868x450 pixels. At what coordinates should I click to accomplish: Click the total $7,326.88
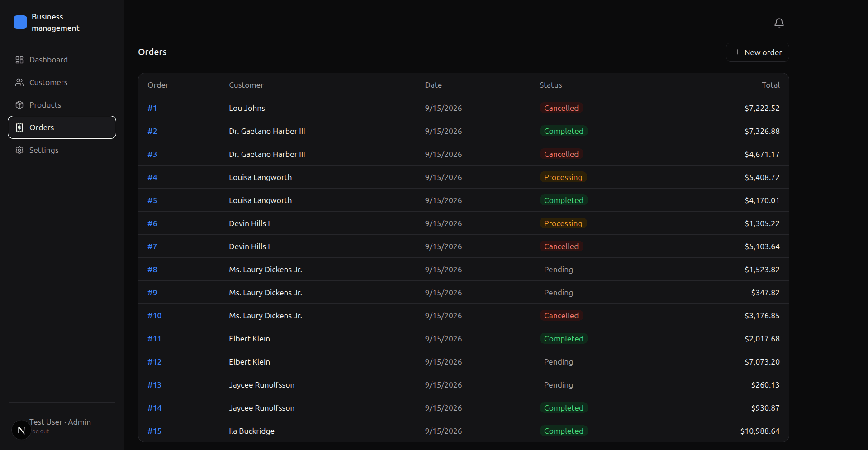[762, 131]
